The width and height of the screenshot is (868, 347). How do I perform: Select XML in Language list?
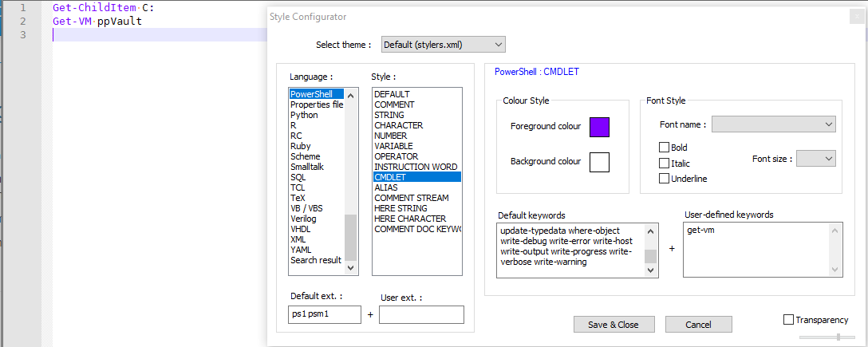(317, 239)
